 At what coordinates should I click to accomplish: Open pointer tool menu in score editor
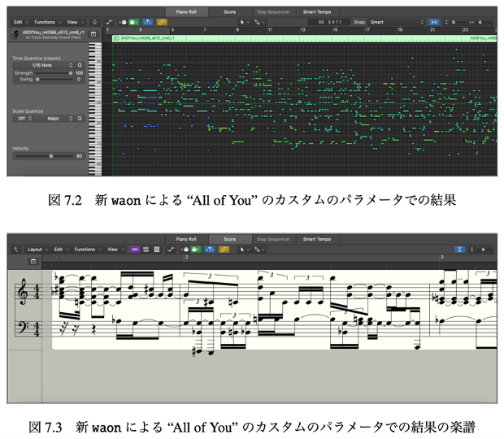pos(245,250)
